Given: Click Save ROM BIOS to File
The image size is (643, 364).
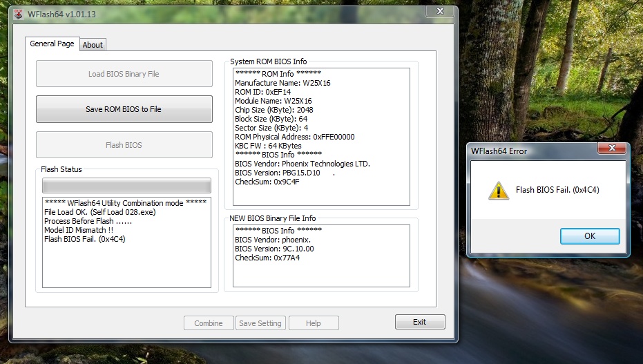Looking at the screenshot, I should click(124, 109).
